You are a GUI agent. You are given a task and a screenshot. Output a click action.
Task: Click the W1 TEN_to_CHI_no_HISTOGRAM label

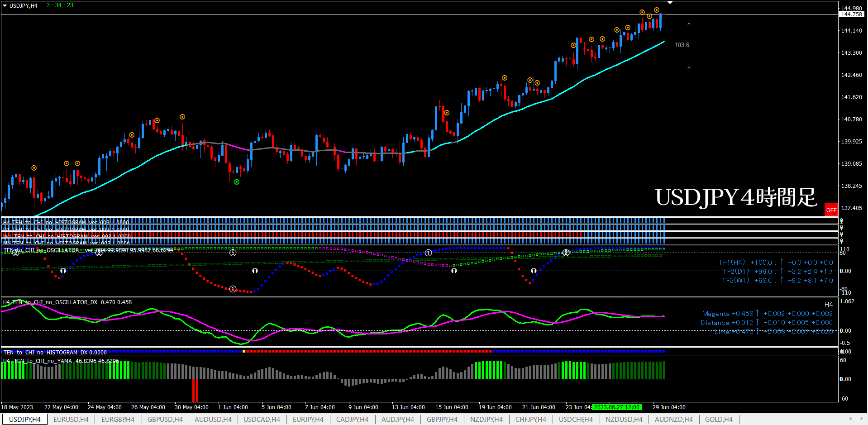67,236
